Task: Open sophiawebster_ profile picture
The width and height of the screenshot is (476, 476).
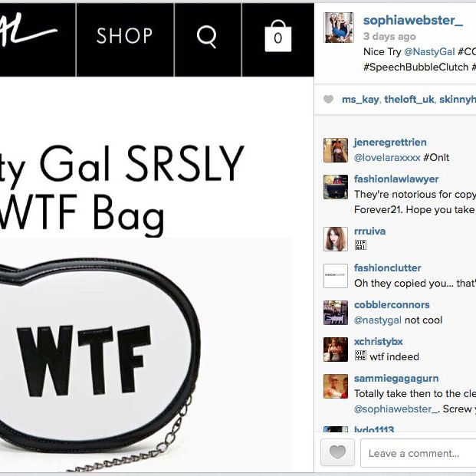Action: (339, 28)
